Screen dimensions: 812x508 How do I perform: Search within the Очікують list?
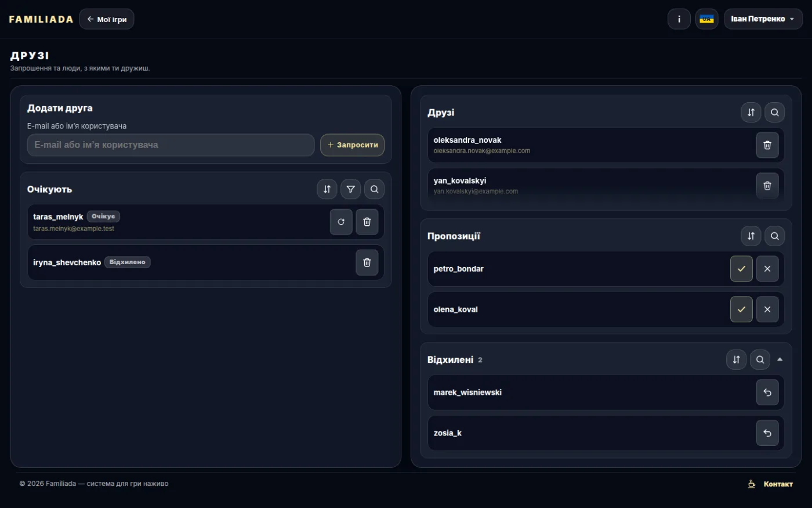tap(375, 189)
